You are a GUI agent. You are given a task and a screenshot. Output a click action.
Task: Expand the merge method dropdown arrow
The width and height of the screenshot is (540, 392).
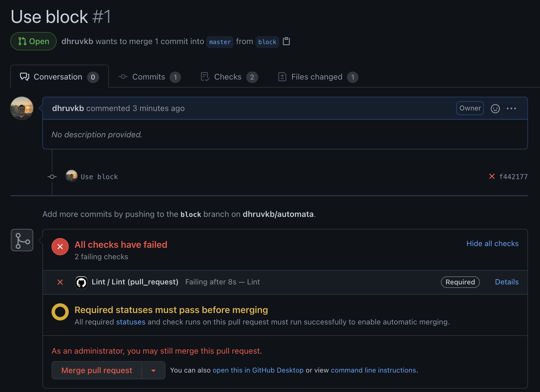(153, 370)
